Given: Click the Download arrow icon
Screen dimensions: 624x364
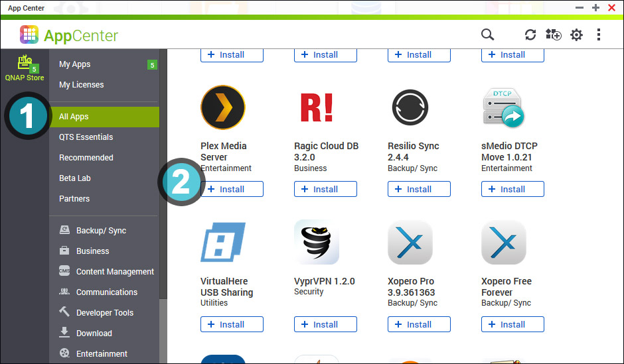Looking at the screenshot, I should point(64,332).
